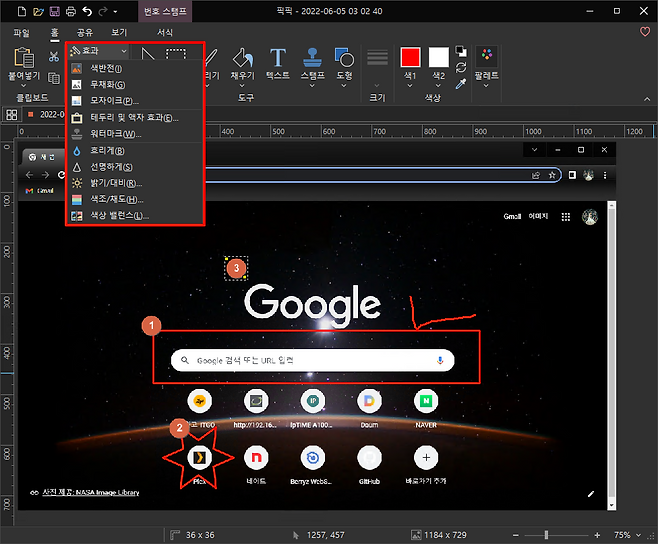The image size is (658, 544).
Task: Choose 워터마크 menu entry
Action: tap(135, 134)
